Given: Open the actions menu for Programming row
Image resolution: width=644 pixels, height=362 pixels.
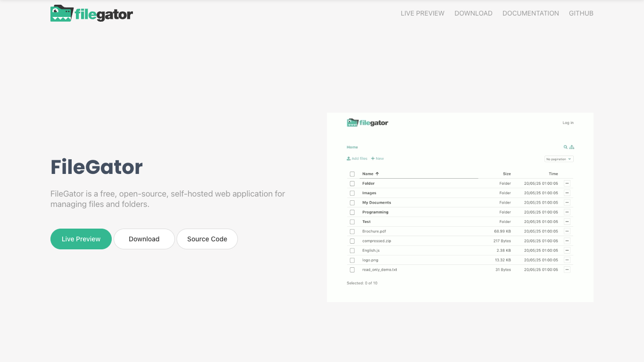Looking at the screenshot, I should pos(567,212).
